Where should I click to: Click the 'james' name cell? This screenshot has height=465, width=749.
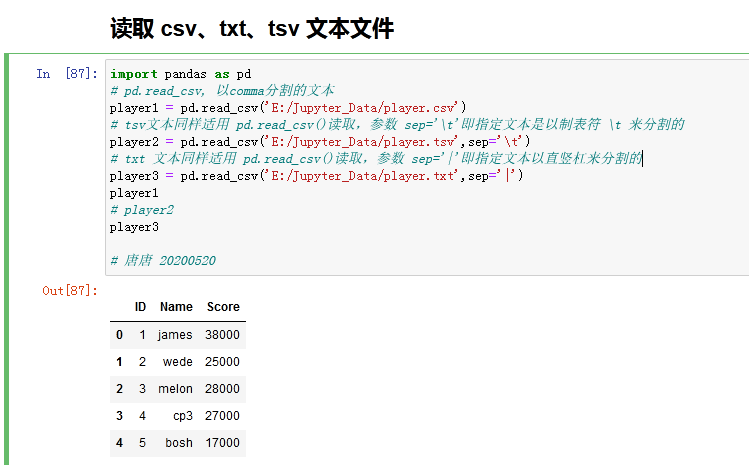click(175, 335)
